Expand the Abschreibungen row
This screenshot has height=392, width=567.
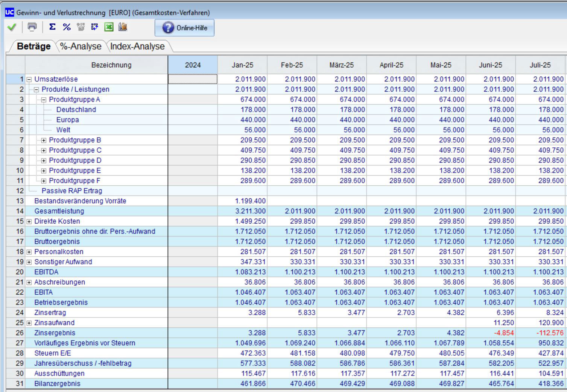(x=29, y=283)
